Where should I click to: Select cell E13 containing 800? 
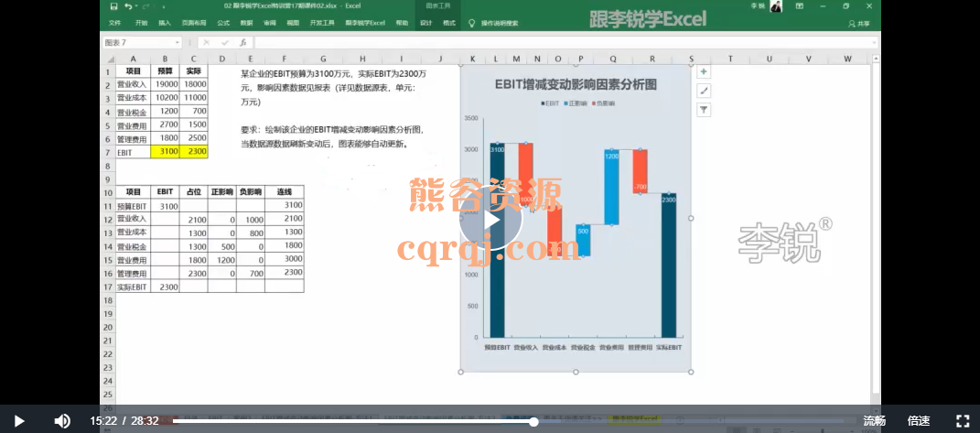[x=251, y=233]
